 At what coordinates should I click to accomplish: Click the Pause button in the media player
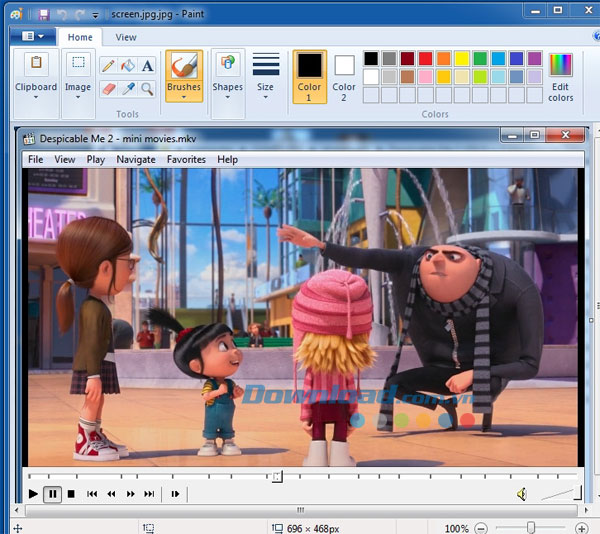pos(52,494)
